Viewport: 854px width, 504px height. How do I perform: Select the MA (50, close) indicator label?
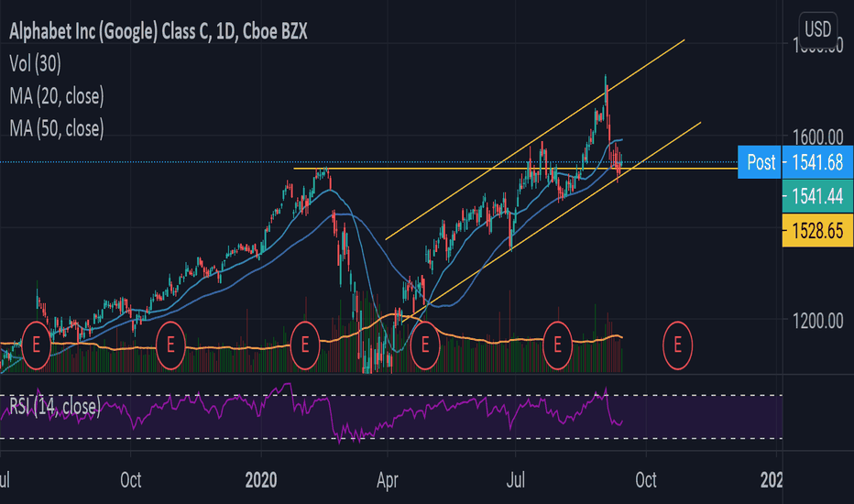pyautogui.click(x=57, y=128)
